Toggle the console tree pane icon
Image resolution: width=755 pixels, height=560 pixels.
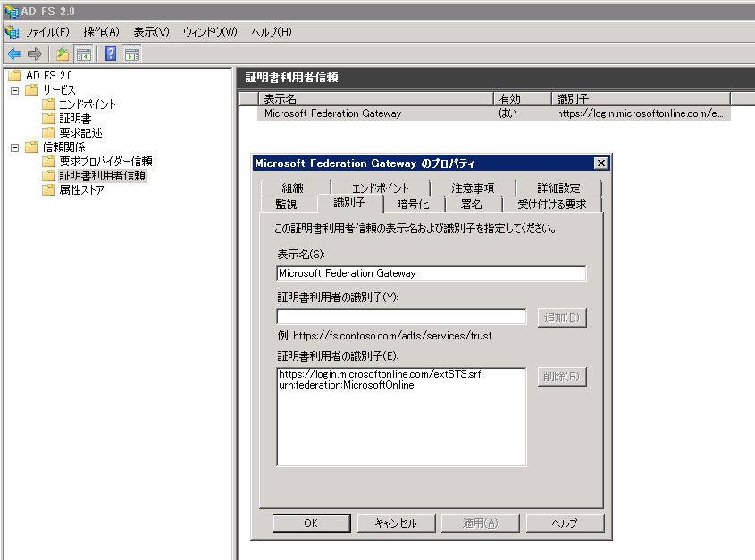84,54
